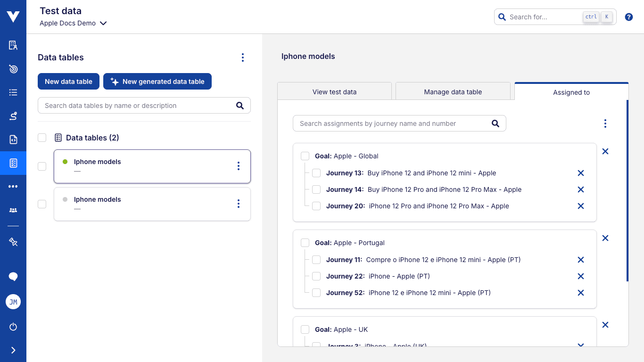
Task: Open kebab menu for Data tables panel
Action: pyautogui.click(x=242, y=58)
